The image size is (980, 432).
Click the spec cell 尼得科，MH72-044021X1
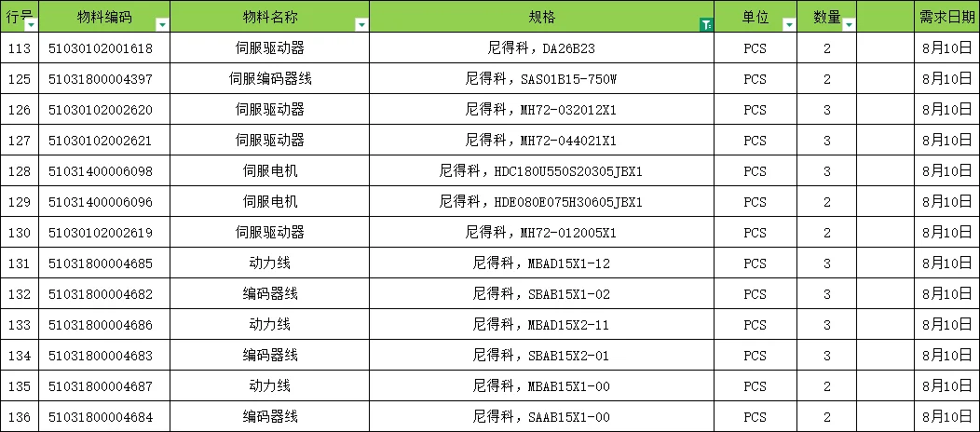(541, 140)
